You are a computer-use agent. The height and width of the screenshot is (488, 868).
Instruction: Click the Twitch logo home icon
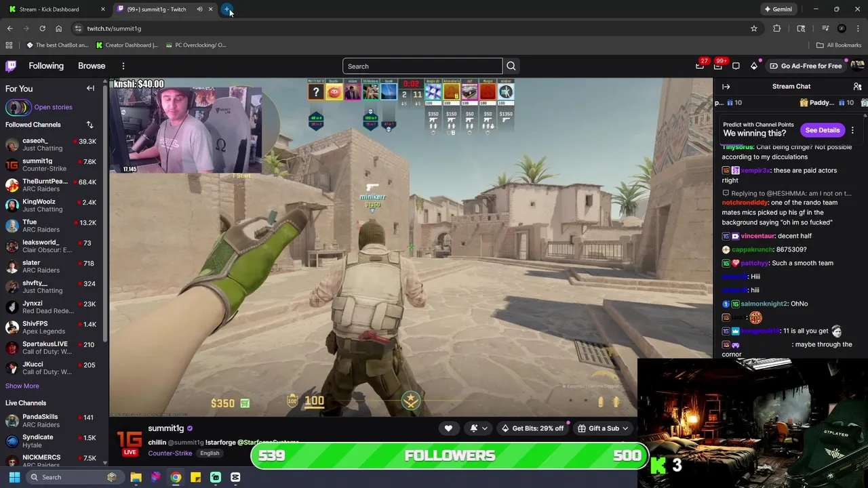click(x=11, y=66)
